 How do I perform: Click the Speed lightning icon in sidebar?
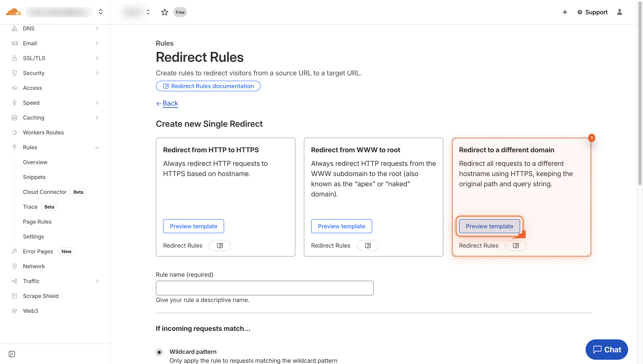pos(14,103)
